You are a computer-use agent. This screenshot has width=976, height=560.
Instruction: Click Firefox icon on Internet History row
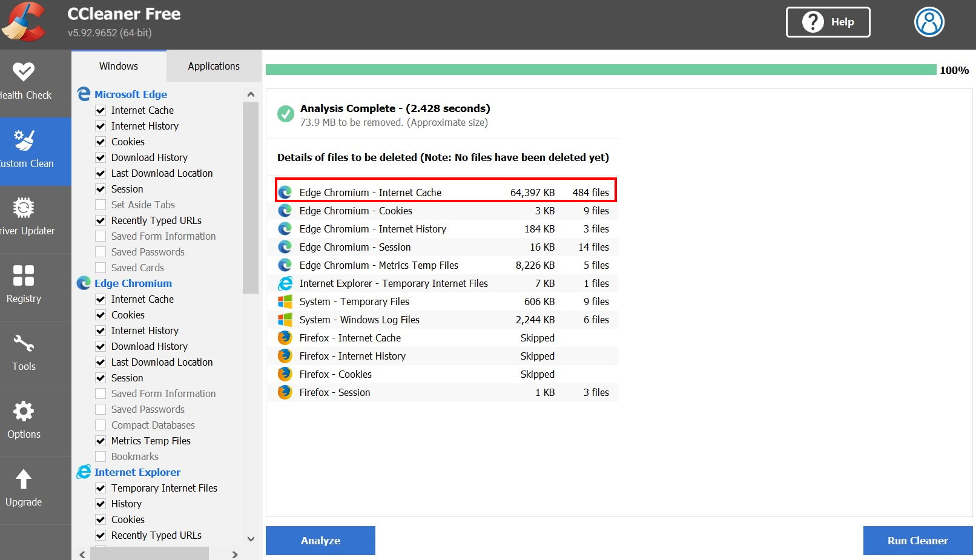[x=285, y=356]
